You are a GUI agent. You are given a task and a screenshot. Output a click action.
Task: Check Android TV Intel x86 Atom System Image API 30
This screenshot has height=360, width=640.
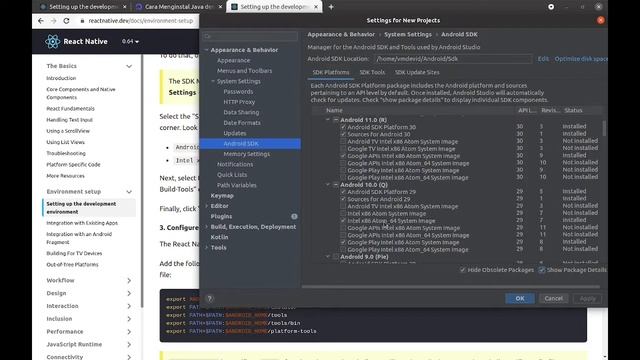pyautogui.click(x=343, y=141)
